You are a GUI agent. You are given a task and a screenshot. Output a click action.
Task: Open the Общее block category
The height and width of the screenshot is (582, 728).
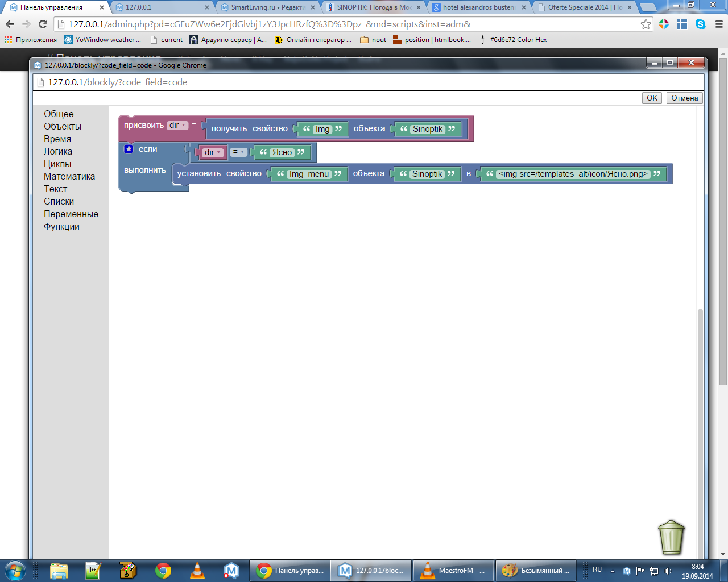[x=59, y=114]
